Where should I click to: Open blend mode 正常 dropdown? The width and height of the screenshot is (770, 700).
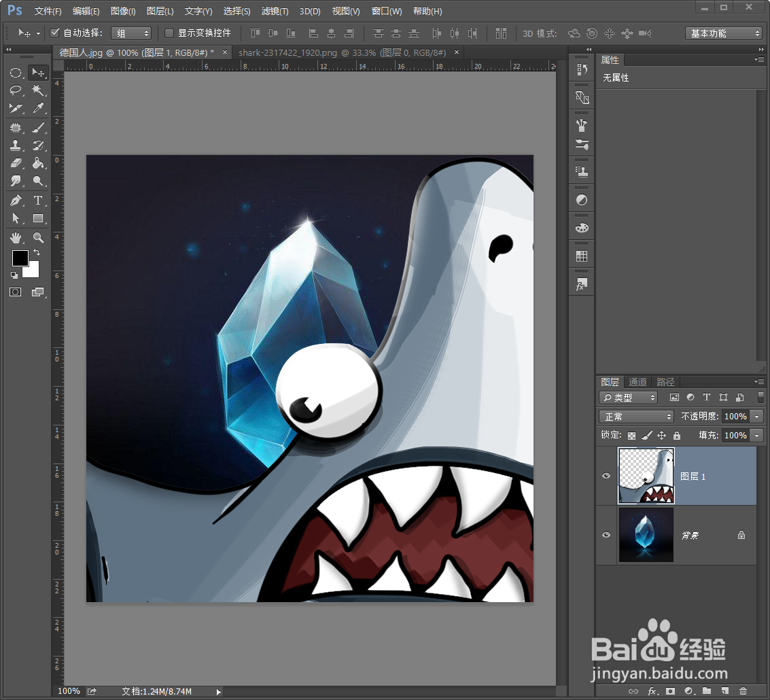tap(636, 417)
